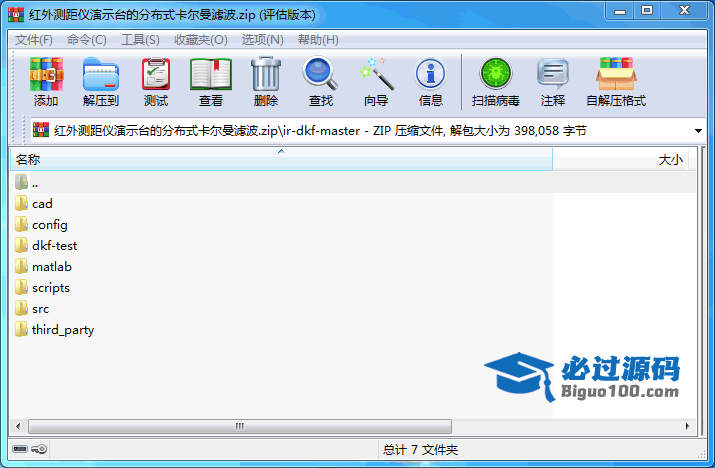
Task: Click the "scripts" folder name
Action: (x=51, y=288)
